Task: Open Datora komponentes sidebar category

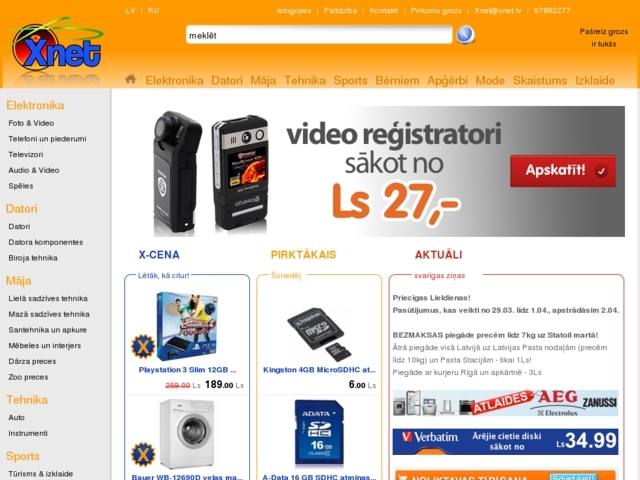Action: coord(46,242)
